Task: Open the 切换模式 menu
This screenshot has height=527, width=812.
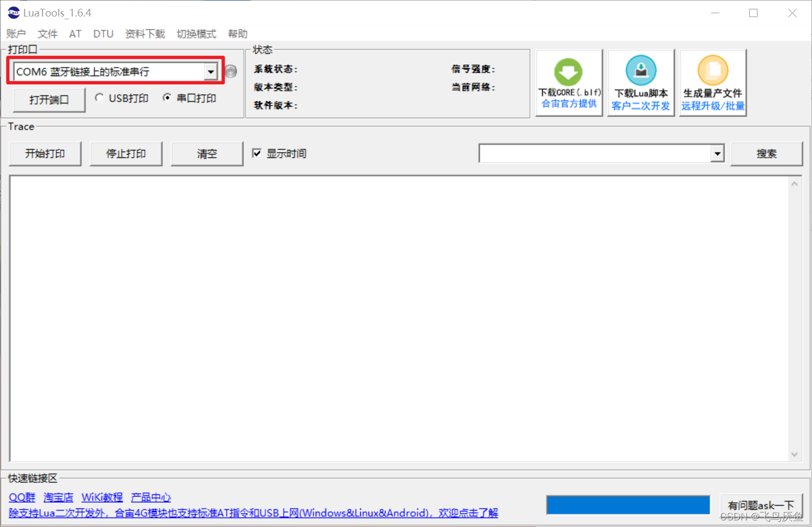Action: [x=196, y=34]
